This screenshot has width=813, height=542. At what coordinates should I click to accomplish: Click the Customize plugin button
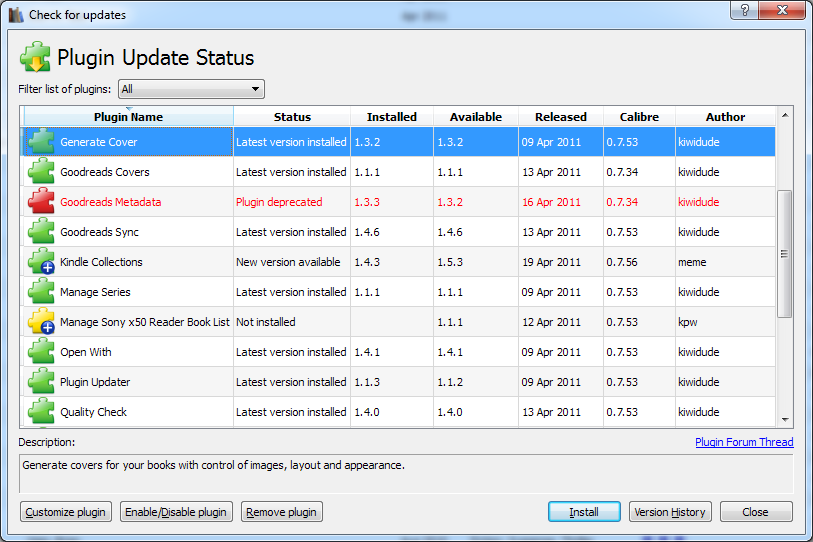(x=66, y=512)
